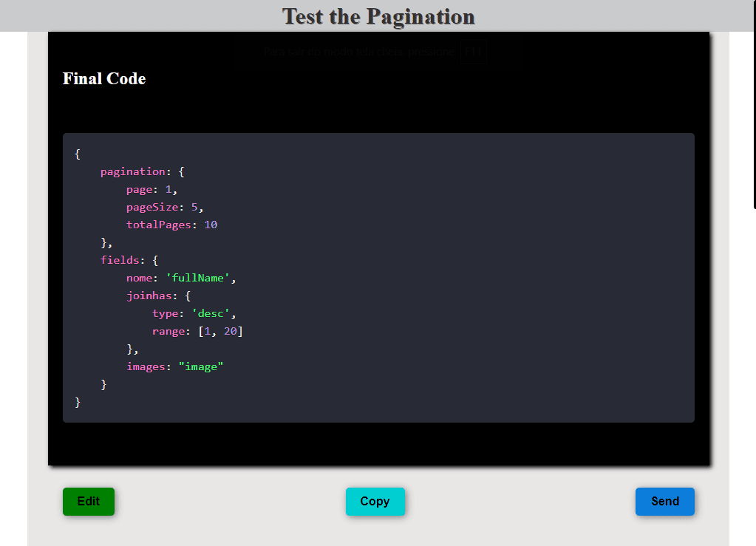The height and width of the screenshot is (546, 756).
Task: Click the number 20 in the range array
Action: point(230,332)
